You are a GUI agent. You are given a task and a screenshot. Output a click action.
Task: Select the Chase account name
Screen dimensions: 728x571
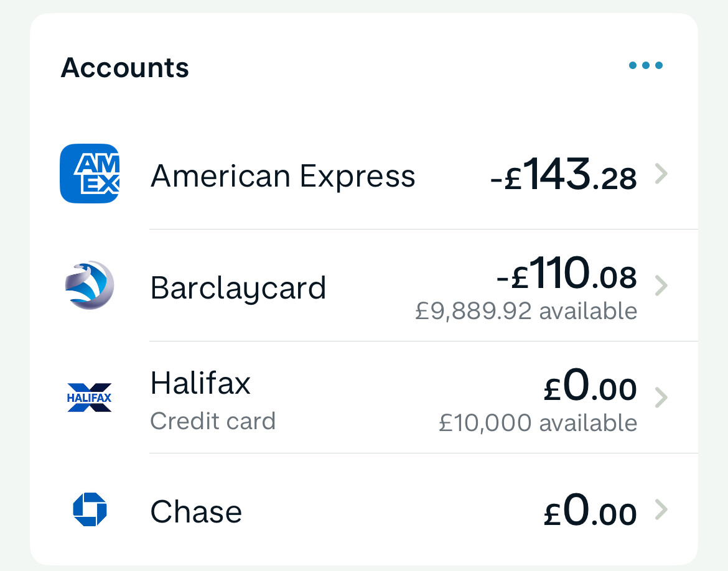[196, 512]
